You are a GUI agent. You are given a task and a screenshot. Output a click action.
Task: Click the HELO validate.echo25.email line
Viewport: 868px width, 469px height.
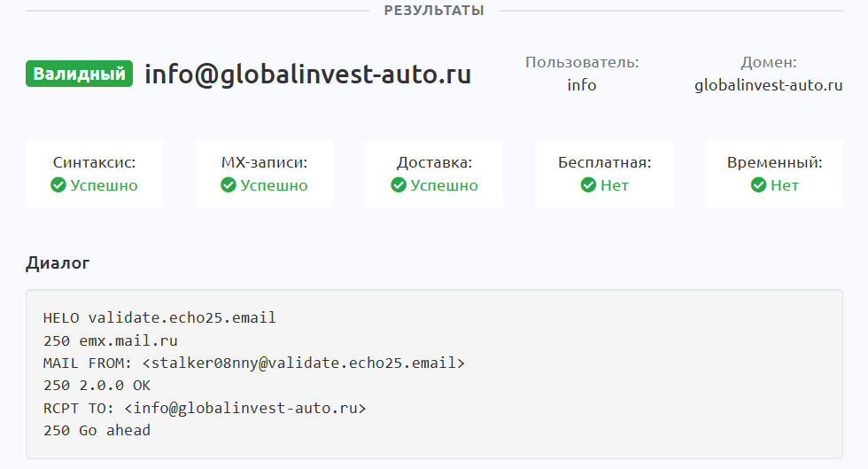point(159,317)
